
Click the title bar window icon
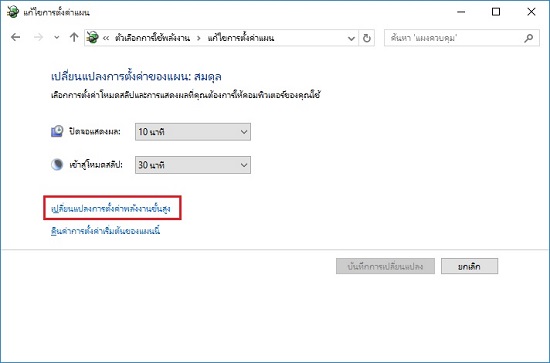pos(13,12)
